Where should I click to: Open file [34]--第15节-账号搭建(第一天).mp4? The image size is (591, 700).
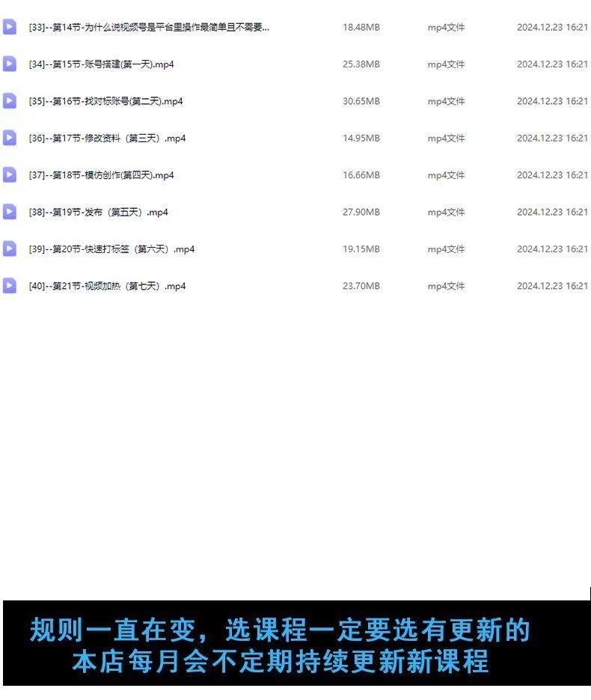coord(101,64)
